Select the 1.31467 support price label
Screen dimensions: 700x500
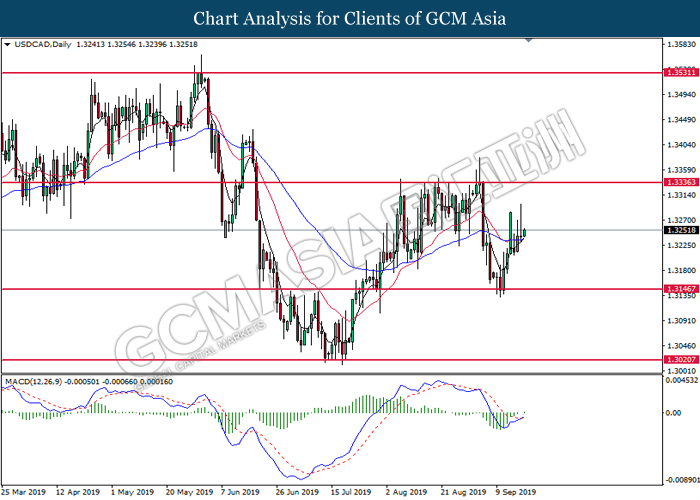[681, 289]
